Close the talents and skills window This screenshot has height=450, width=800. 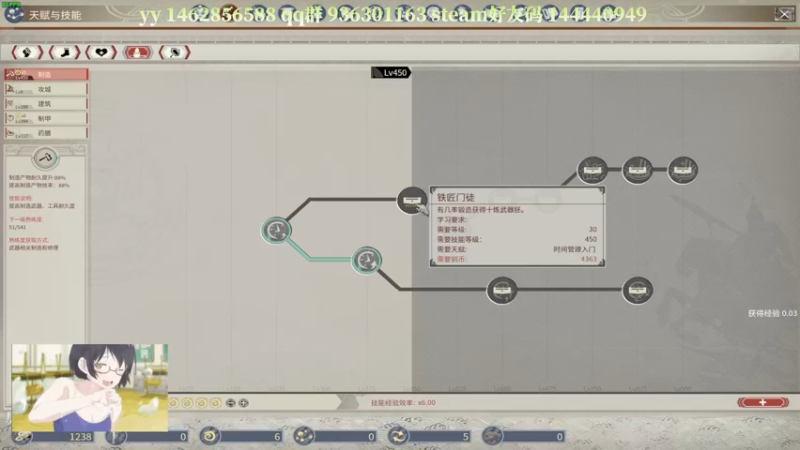[784, 14]
